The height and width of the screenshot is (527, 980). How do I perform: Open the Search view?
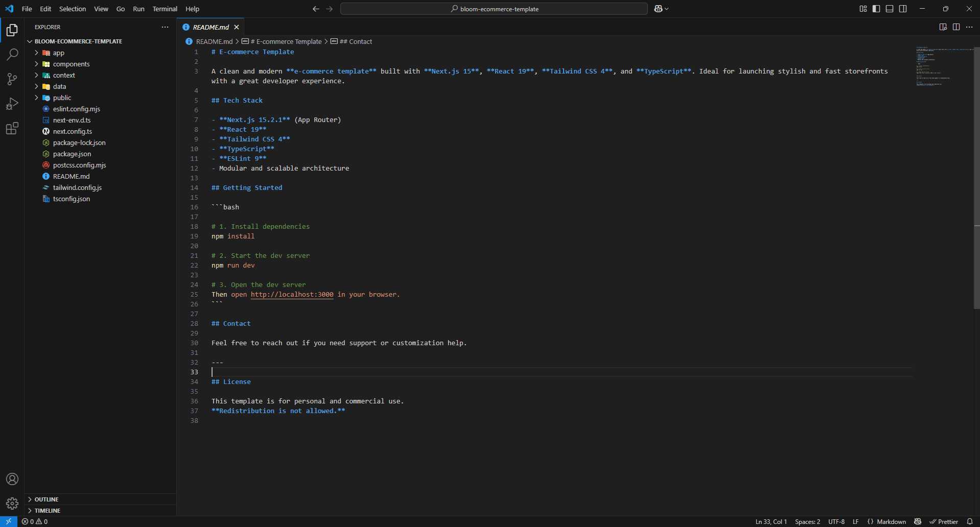pyautogui.click(x=12, y=54)
